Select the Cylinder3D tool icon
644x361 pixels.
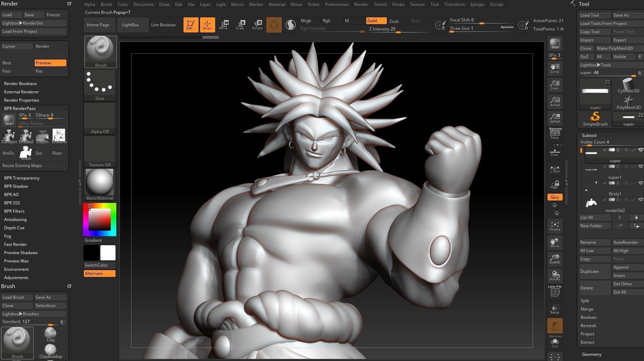pos(628,86)
